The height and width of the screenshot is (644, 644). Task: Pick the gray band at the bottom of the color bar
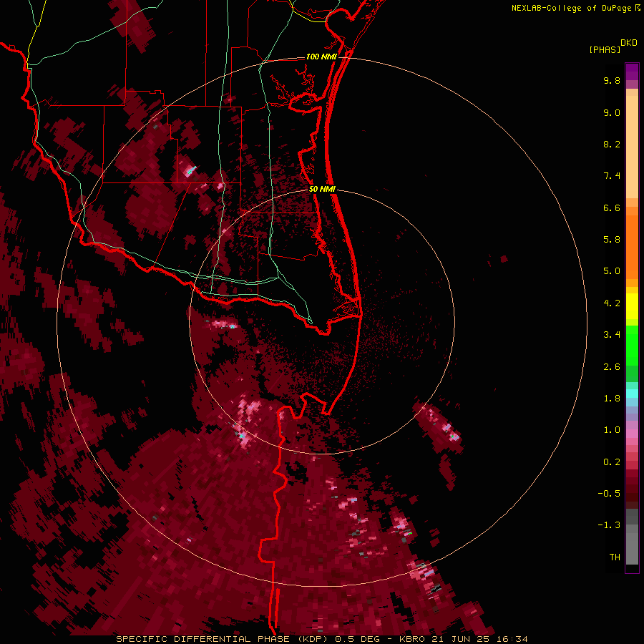point(632,548)
